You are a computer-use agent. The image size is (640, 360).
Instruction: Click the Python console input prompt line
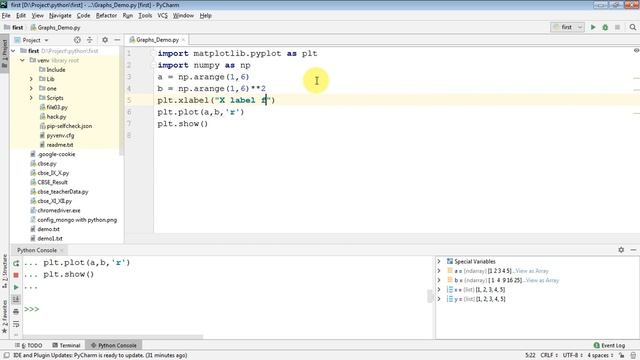[x=229, y=309]
